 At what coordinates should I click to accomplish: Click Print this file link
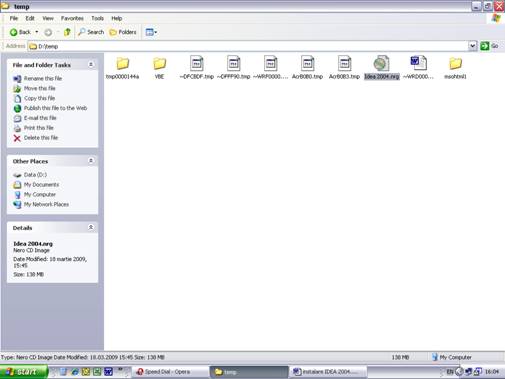(38, 128)
